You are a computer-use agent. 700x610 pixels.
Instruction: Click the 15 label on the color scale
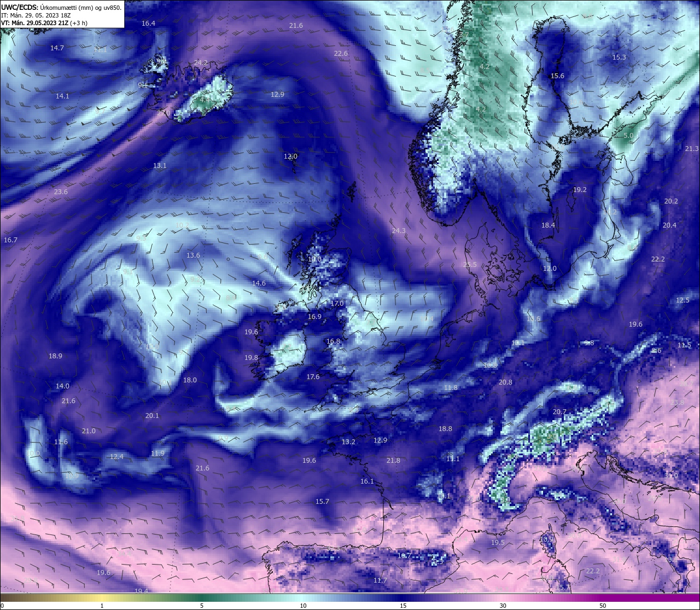pyautogui.click(x=403, y=606)
